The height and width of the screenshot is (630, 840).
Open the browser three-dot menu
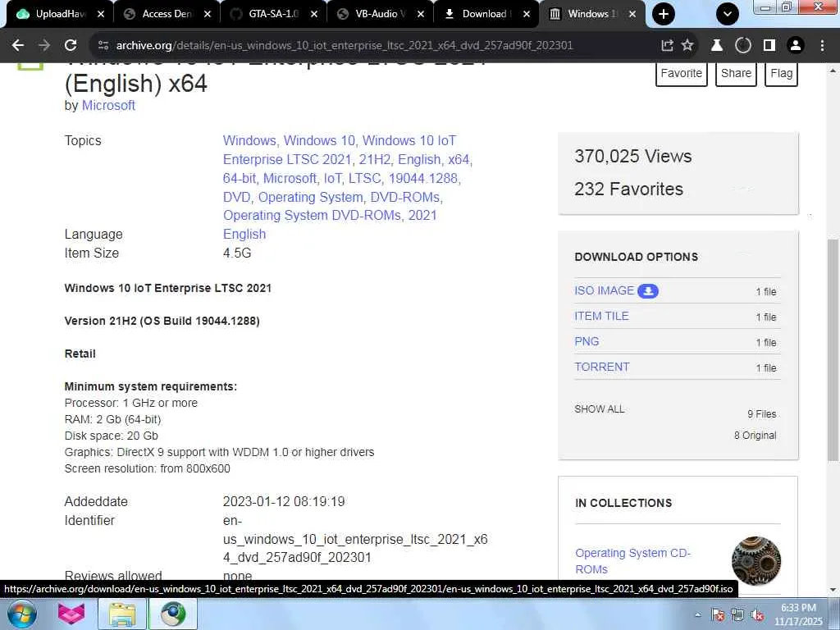(x=822, y=46)
